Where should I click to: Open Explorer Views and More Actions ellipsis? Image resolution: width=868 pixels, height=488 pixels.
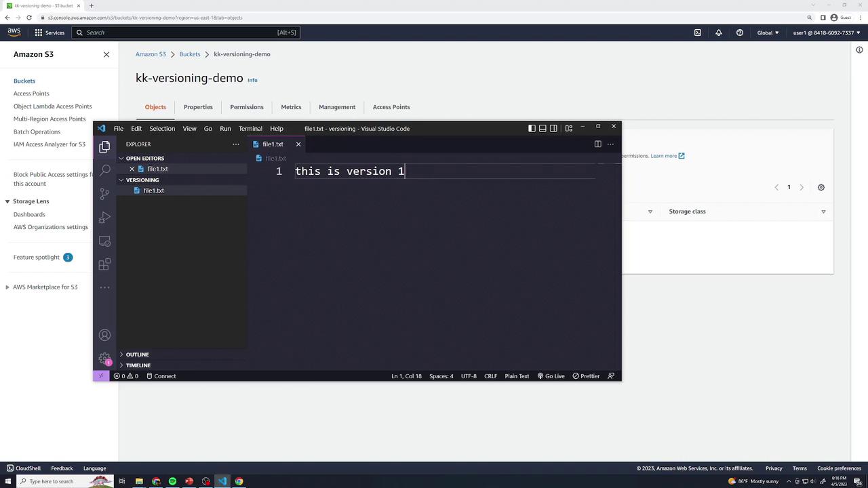click(236, 144)
